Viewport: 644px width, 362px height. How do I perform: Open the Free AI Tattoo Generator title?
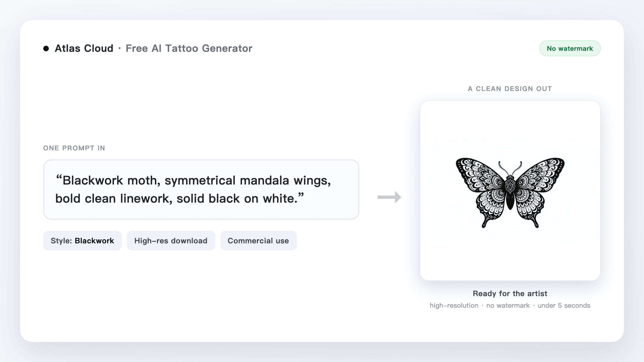click(189, 48)
